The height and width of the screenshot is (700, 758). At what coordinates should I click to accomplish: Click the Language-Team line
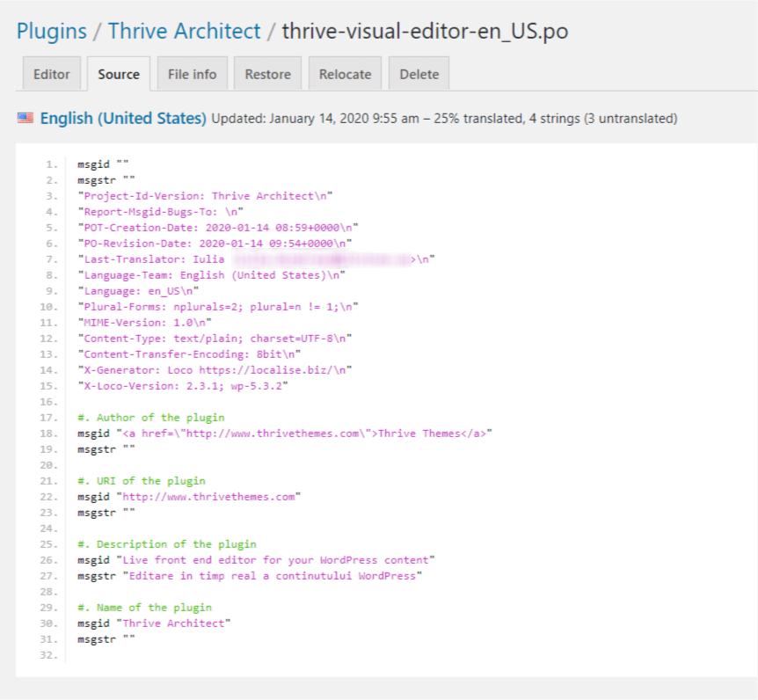point(212,275)
